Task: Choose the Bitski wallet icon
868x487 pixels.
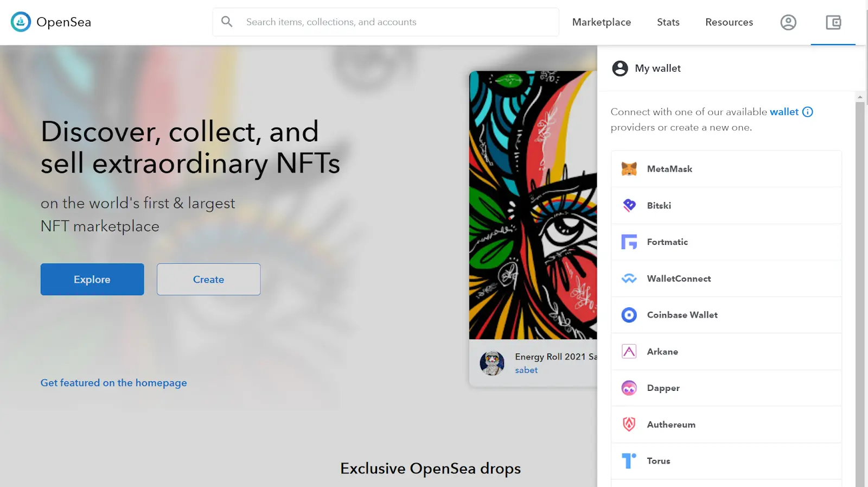Action: pyautogui.click(x=629, y=205)
